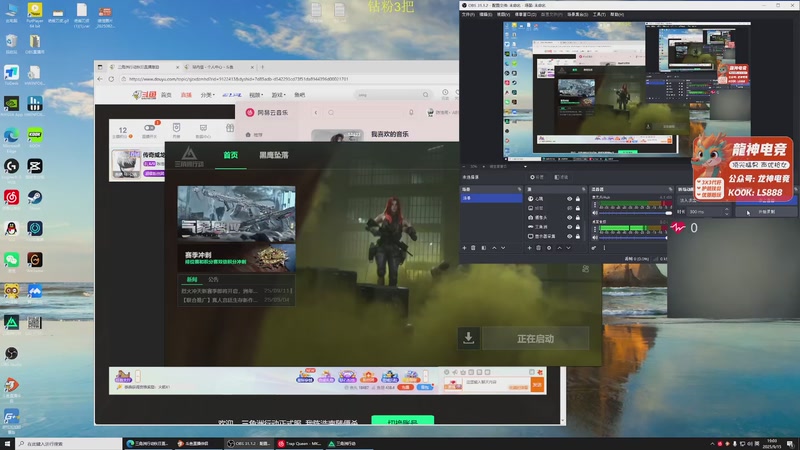
Task: Open Steam from the desktop
Action: (x=35, y=197)
